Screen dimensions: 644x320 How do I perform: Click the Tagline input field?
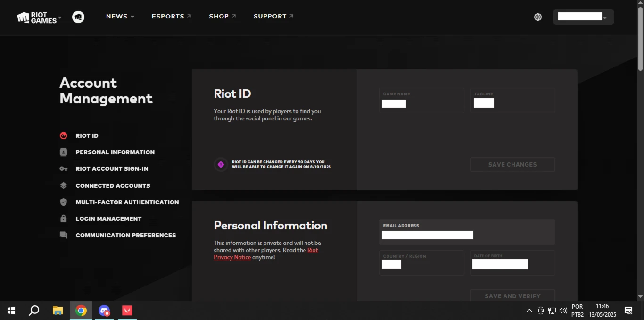tap(512, 101)
